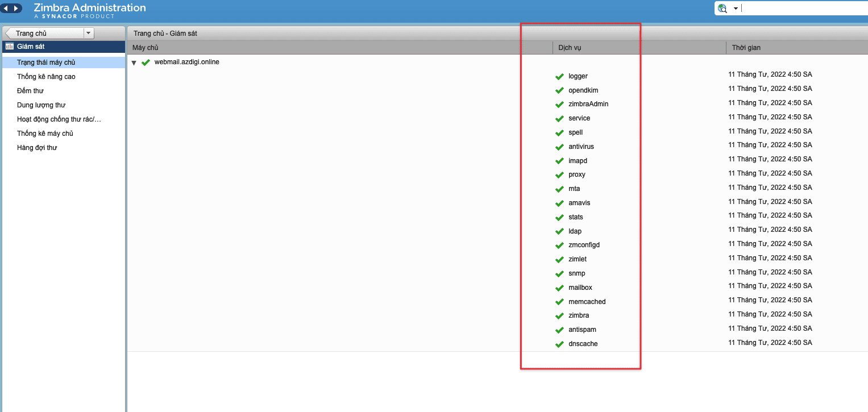Viewport: 868px width, 412px height.
Task: Click the zimbraAdmin service name
Action: [x=588, y=104]
